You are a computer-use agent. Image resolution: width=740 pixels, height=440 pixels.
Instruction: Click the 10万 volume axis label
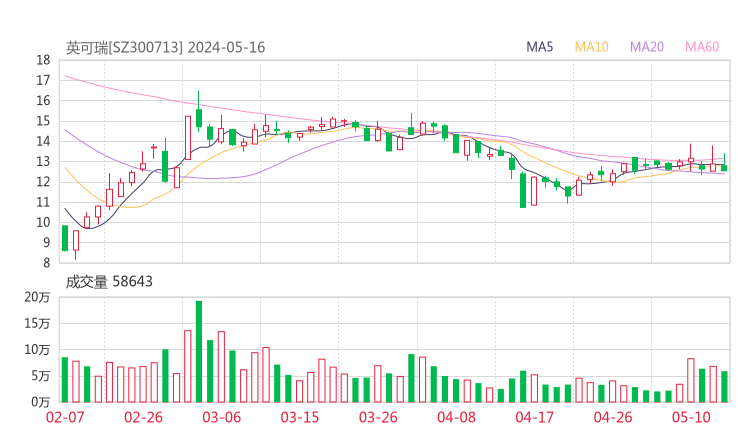point(37,350)
